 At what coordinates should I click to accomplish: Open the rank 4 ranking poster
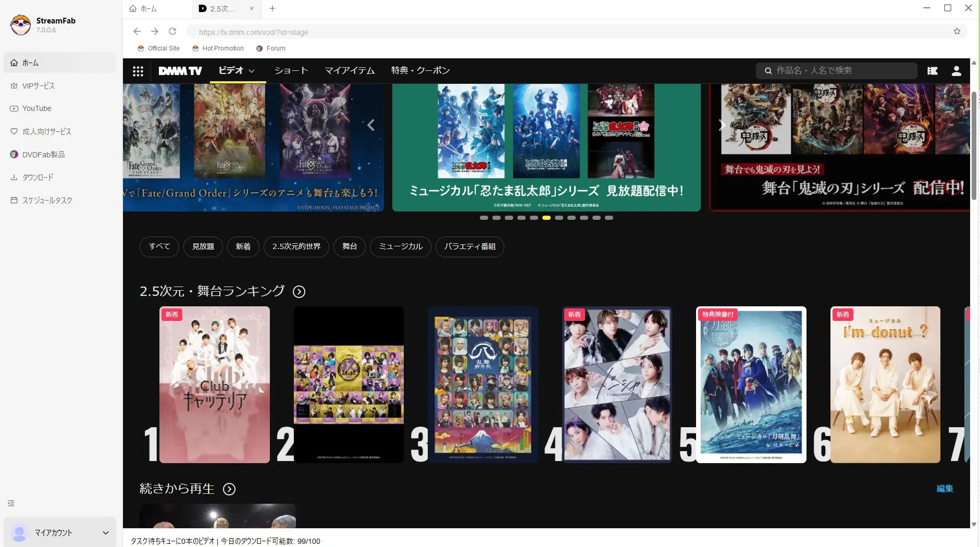pyautogui.click(x=617, y=384)
